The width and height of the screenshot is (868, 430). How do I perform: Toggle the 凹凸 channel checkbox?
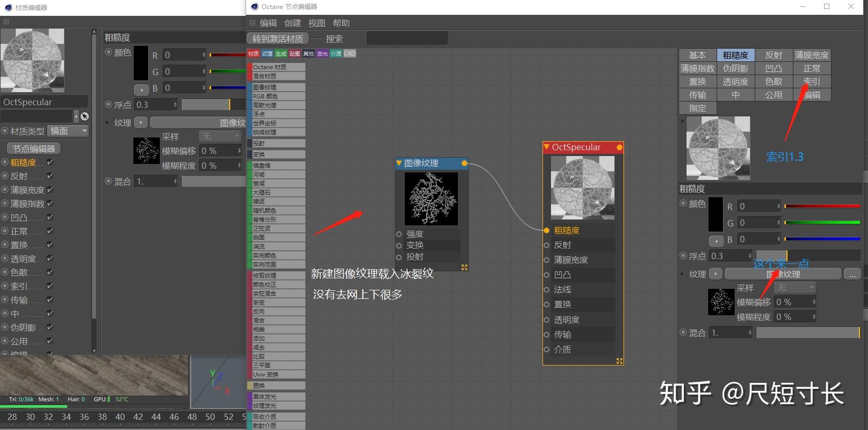coord(50,217)
